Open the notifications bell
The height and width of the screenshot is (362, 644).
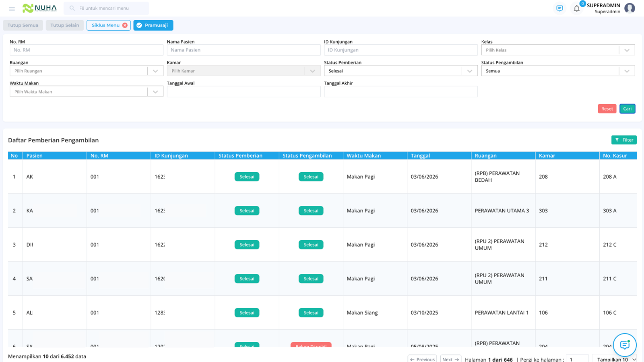click(x=577, y=8)
